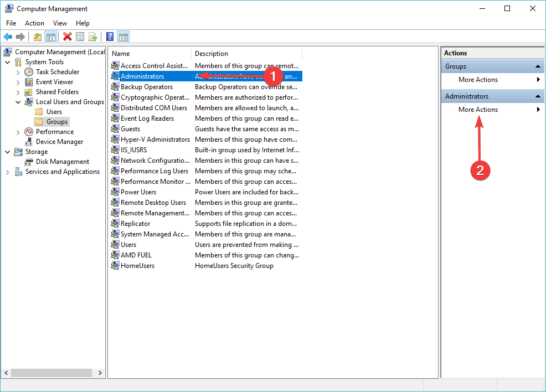Expand the Task Scheduler tree node
The height and width of the screenshot is (392, 546).
coord(18,73)
